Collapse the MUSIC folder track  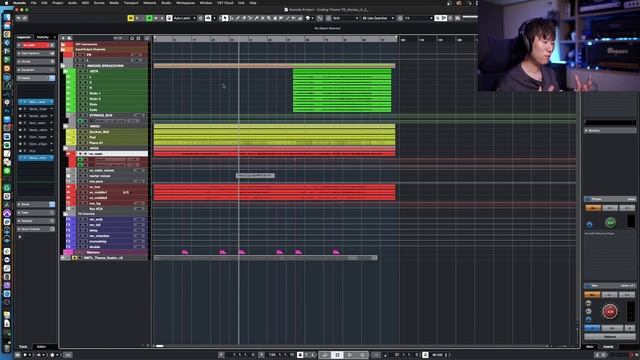66,127
